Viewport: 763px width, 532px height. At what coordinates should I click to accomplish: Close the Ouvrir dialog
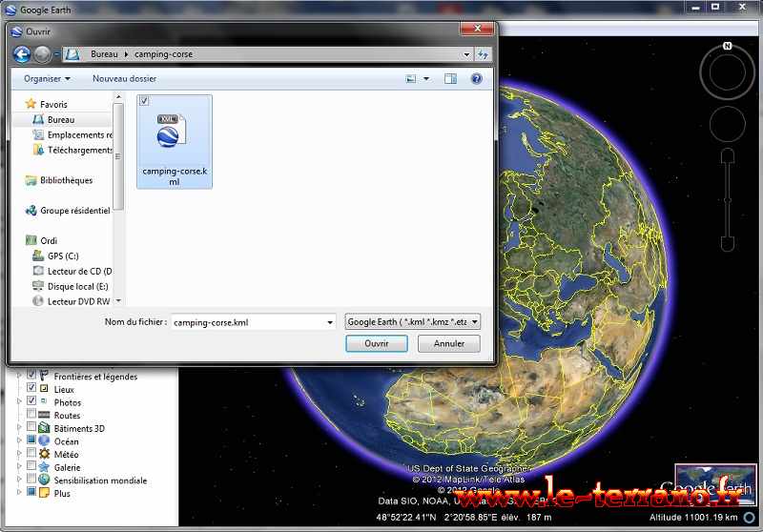point(477,29)
